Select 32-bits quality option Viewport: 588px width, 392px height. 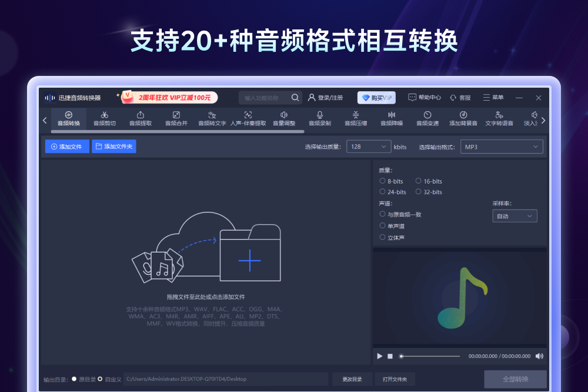pos(429,192)
